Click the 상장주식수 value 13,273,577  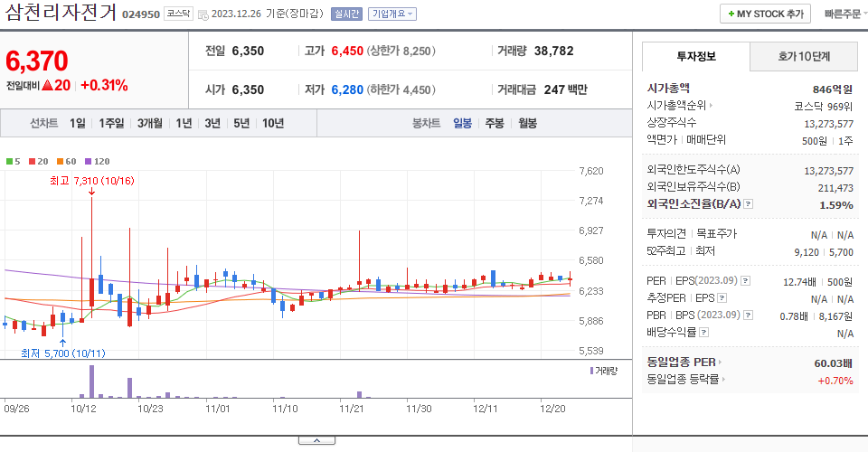pyautogui.click(x=828, y=124)
